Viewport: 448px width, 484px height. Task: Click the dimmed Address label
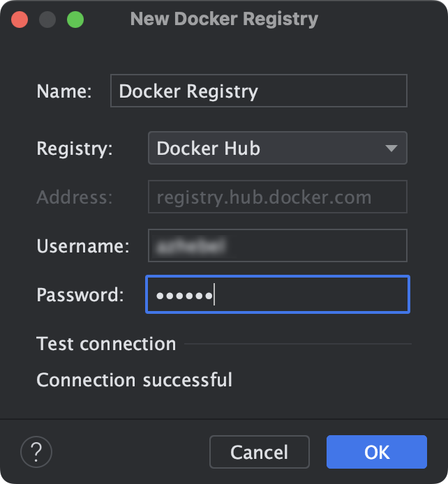75,197
